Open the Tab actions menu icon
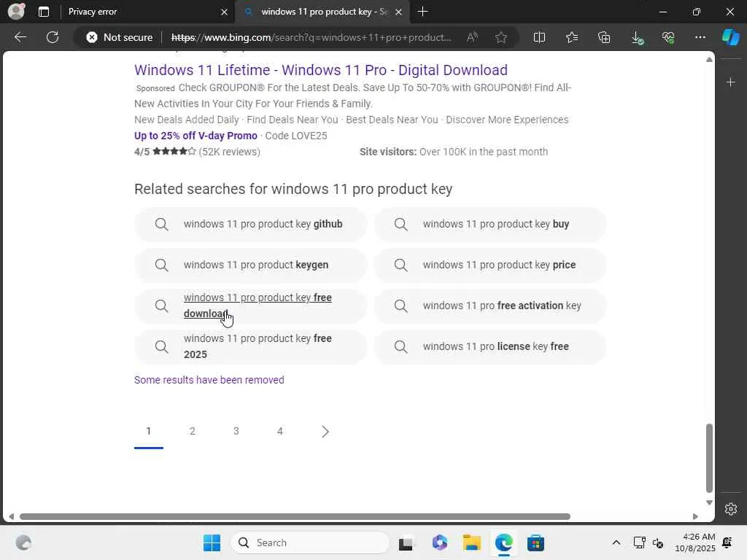The width and height of the screenshot is (747, 560). coord(43,12)
